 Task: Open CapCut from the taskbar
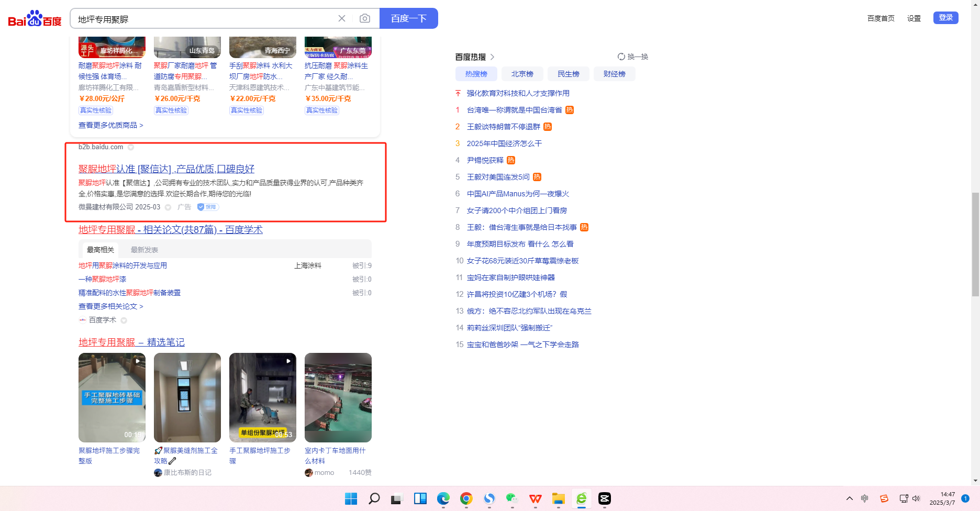click(x=605, y=498)
